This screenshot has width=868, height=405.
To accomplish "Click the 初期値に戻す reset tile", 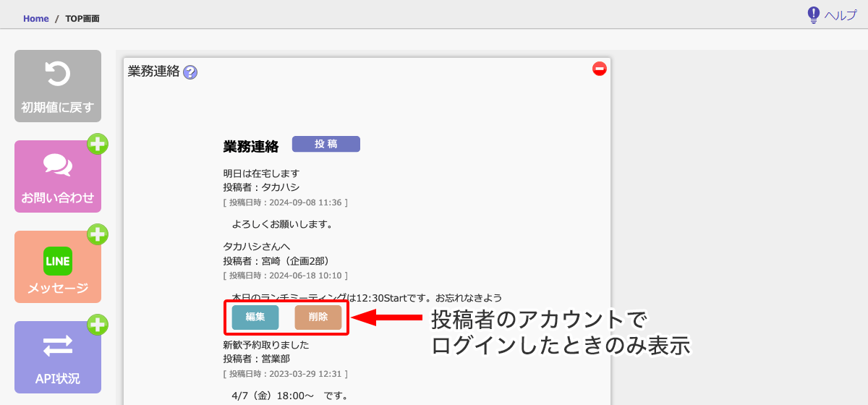I will (x=58, y=86).
